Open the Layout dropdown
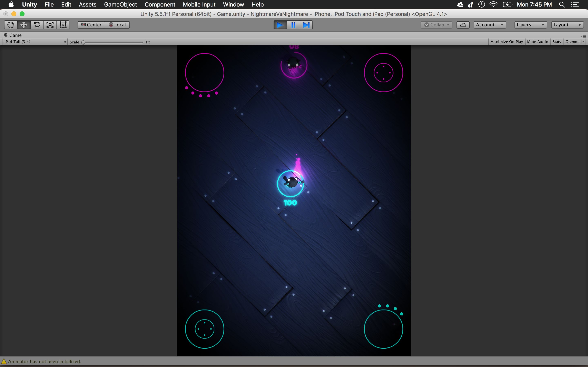The image size is (588, 367). coord(567,25)
